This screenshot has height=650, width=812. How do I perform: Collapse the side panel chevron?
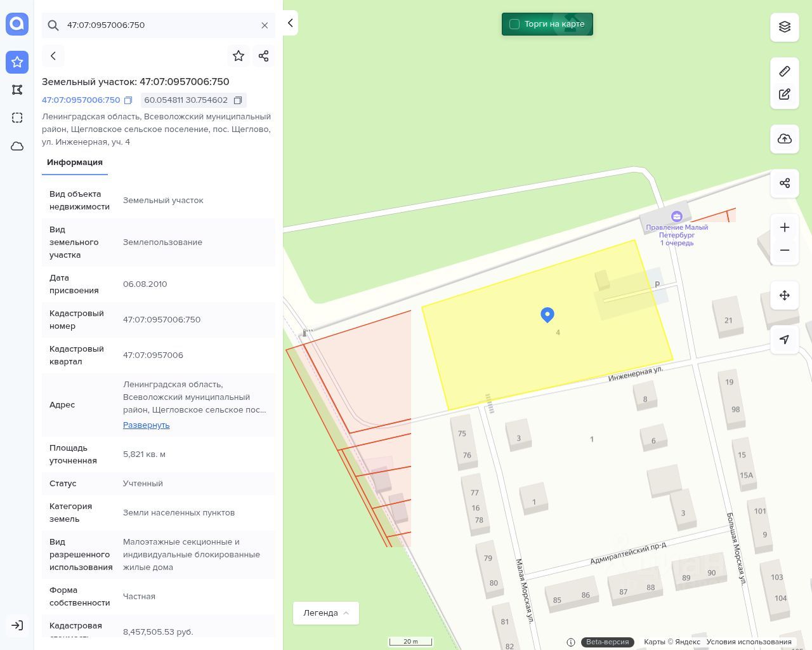point(291,23)
